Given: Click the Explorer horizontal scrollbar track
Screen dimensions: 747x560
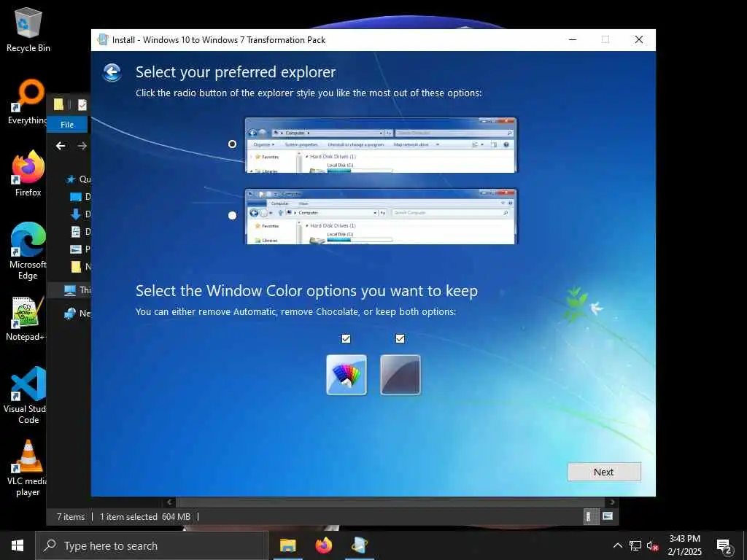Looking at the screenshot, I should 391,502.
